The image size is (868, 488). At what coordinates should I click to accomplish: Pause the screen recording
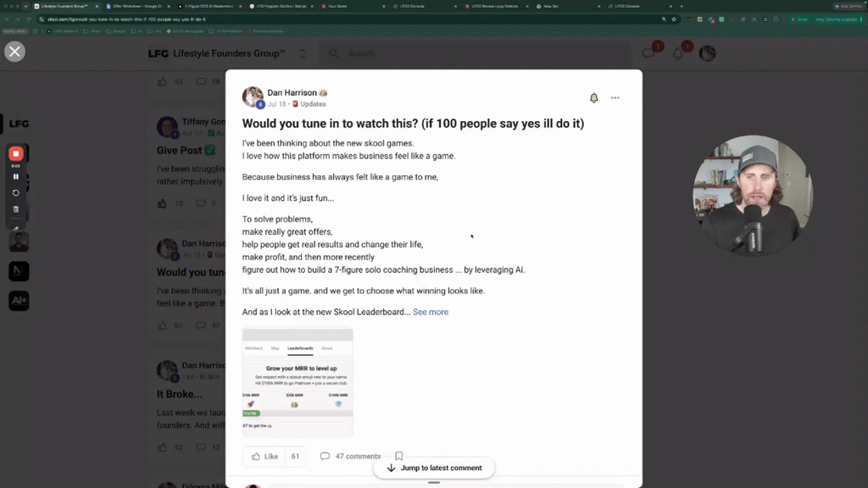pyautogui.click(x=15, y=176)
